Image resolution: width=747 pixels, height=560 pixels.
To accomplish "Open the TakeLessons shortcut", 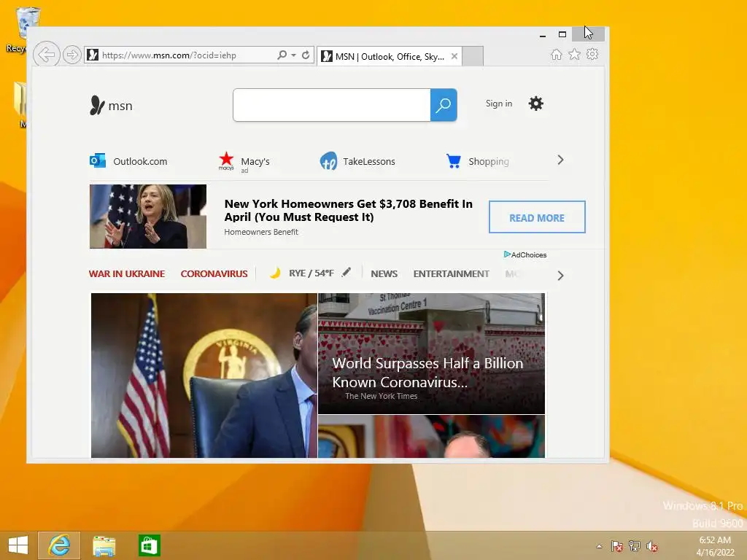I will (369, 161).
